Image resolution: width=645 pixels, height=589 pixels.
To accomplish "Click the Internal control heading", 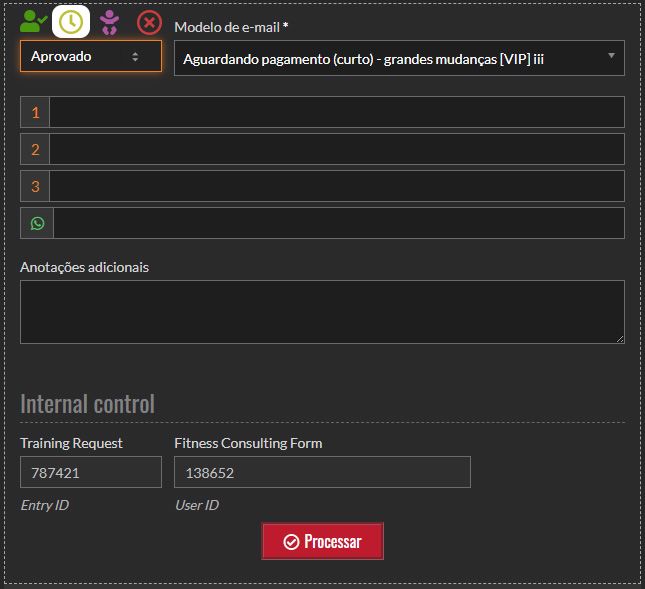I will point(88,404).
